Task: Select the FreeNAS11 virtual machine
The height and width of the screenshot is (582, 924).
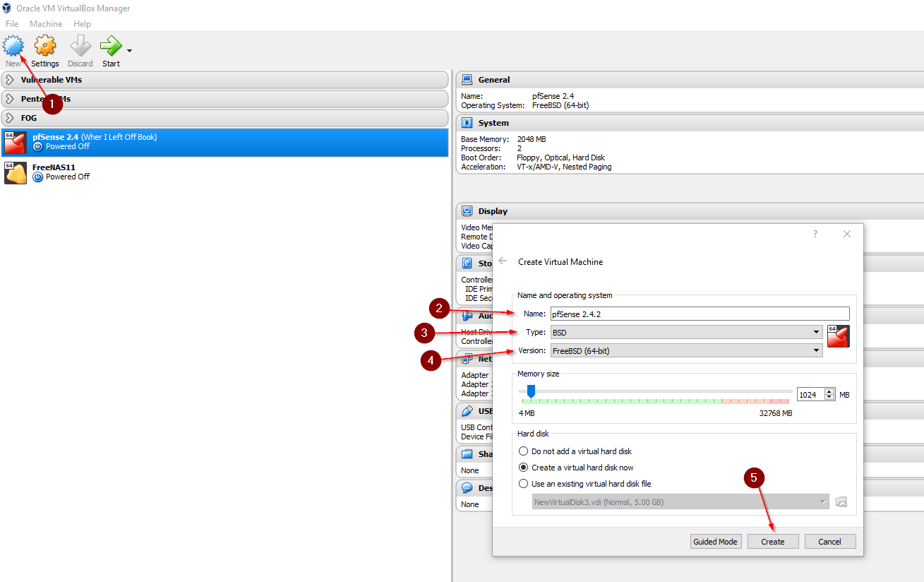Action: coord(224,172)
